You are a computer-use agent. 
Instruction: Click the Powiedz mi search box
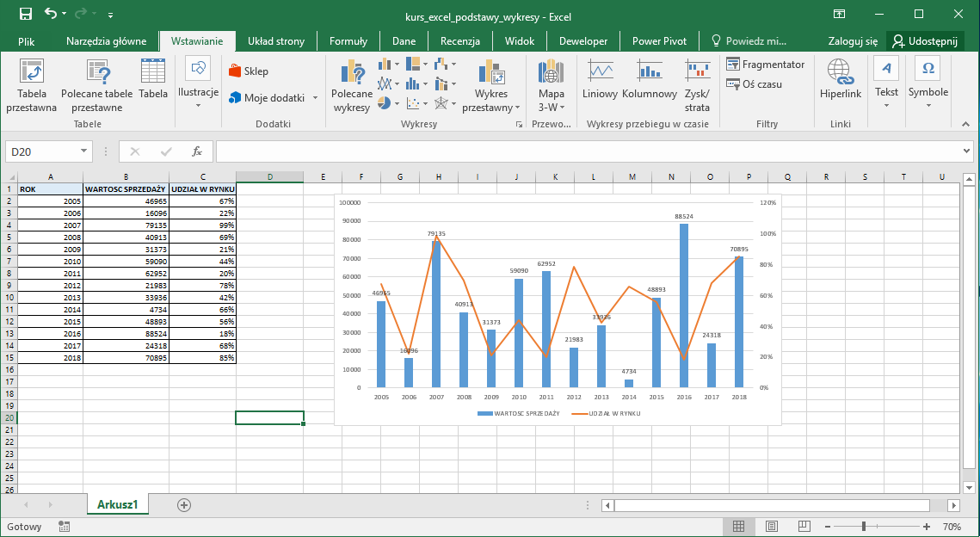[x=749, y=41]
